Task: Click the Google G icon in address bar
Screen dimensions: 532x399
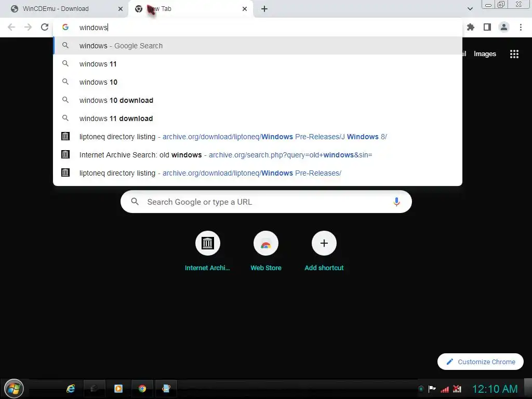Action: tap(65, 27)
